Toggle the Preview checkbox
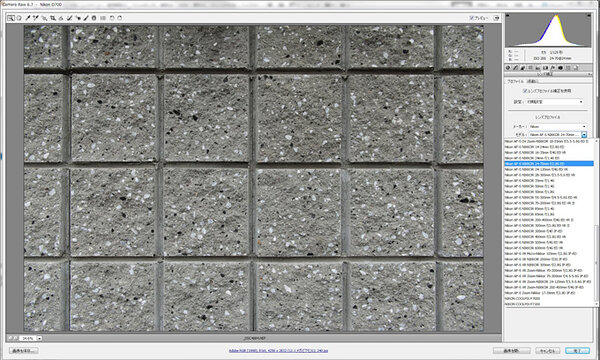Screen dimensions: 600x360 (471, 18)
